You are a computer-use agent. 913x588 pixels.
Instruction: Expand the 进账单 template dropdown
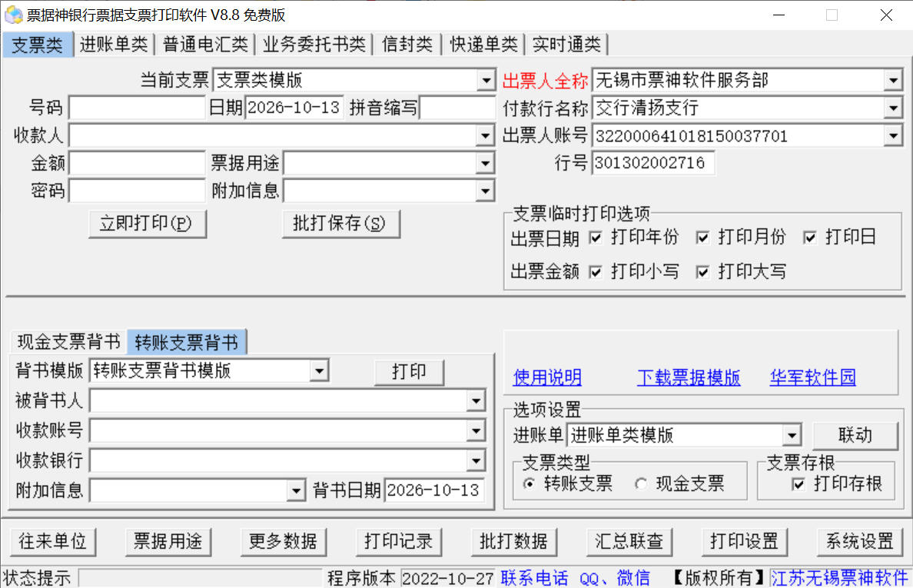pos(792,436)
